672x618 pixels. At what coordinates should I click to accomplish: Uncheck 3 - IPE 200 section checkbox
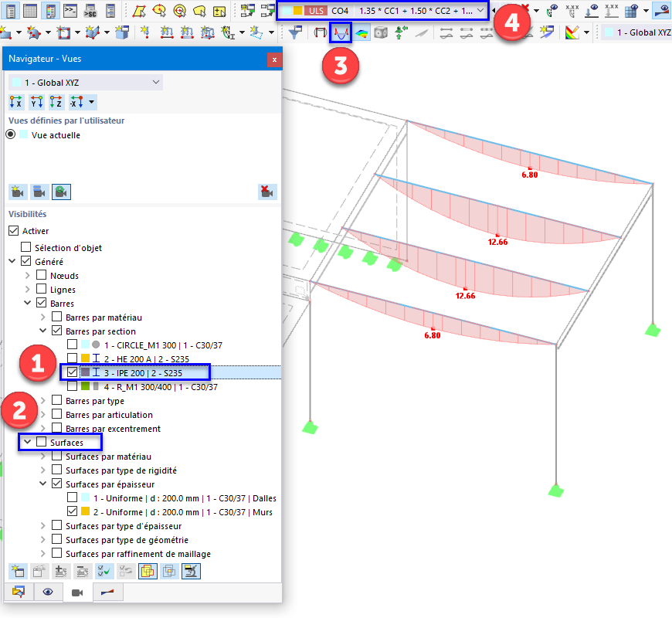(x=72, y=372)
